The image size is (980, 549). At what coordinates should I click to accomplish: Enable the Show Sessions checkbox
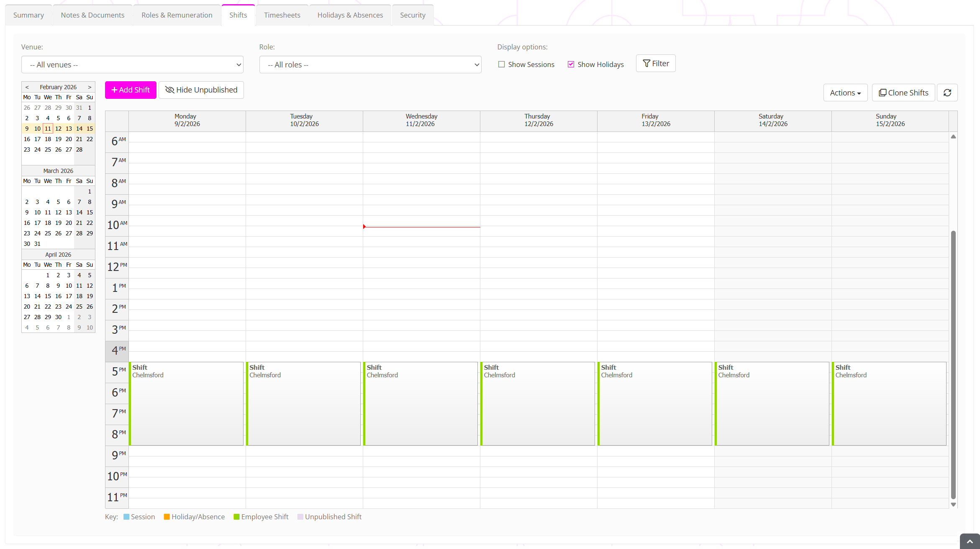click(x=501, y=64)
